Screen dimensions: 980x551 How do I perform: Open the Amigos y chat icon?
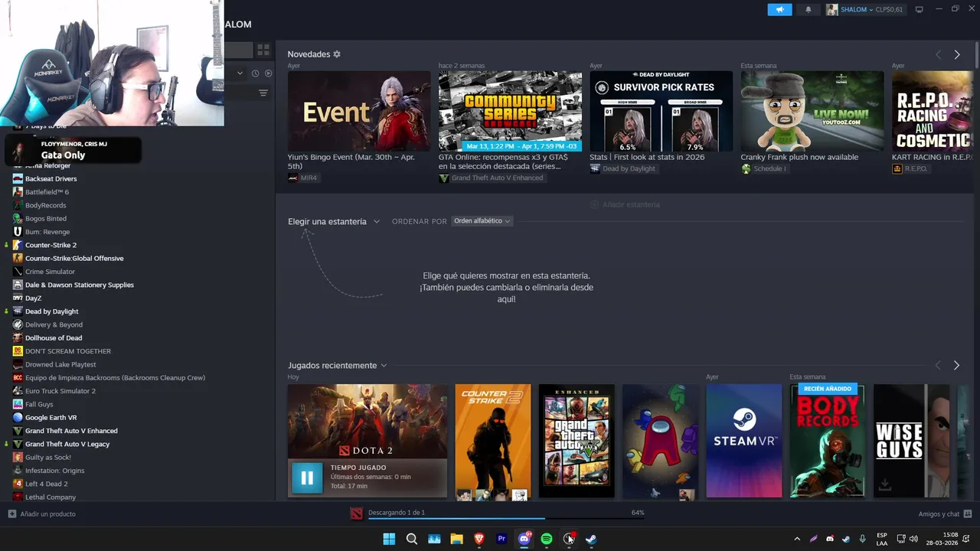pos(968,514)
